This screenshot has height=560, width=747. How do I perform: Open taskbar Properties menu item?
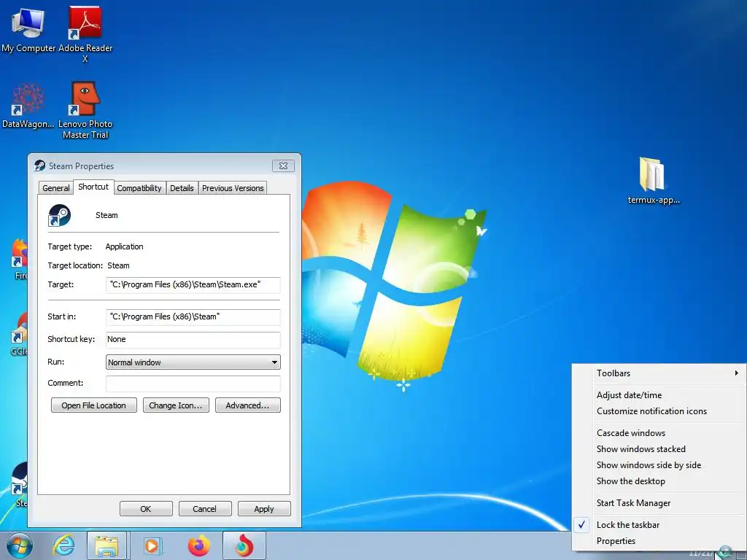pyautogui.click(x=659, y=541)
